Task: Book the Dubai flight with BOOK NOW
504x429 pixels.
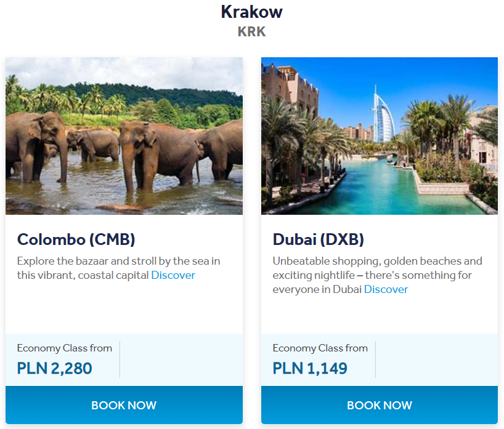Action: pos(380,405)
